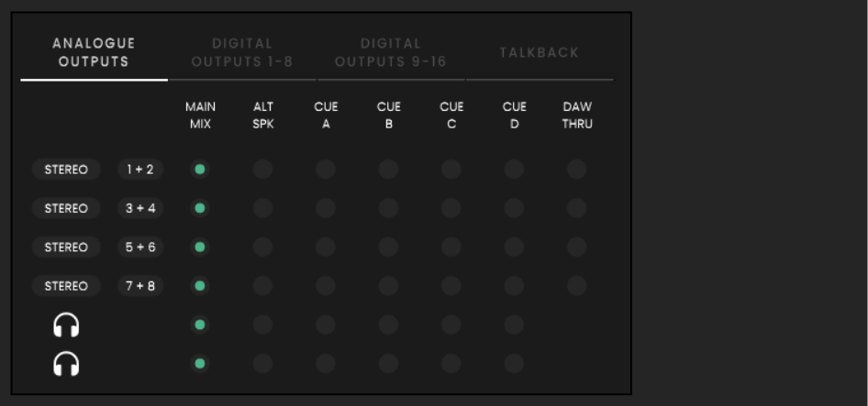Click the second headphone output icon

point(66,364)
